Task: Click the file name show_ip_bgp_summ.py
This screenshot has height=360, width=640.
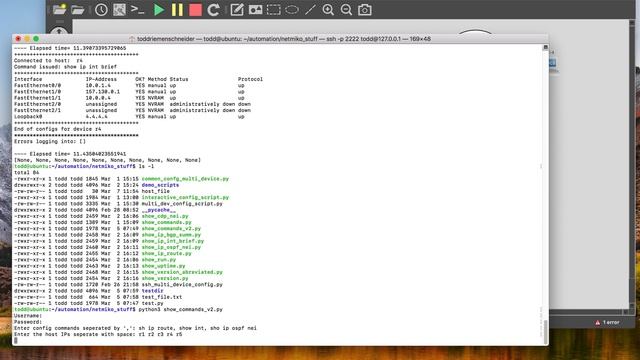Action: click(x=171, y=235)
